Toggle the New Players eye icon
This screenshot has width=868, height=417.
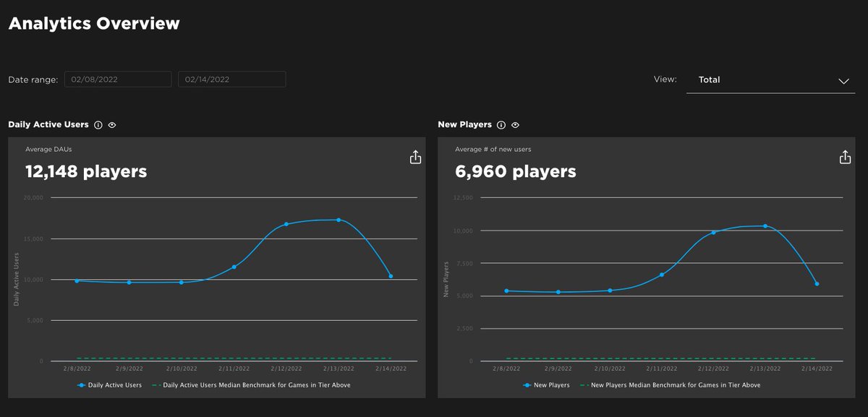click(514, 124)
